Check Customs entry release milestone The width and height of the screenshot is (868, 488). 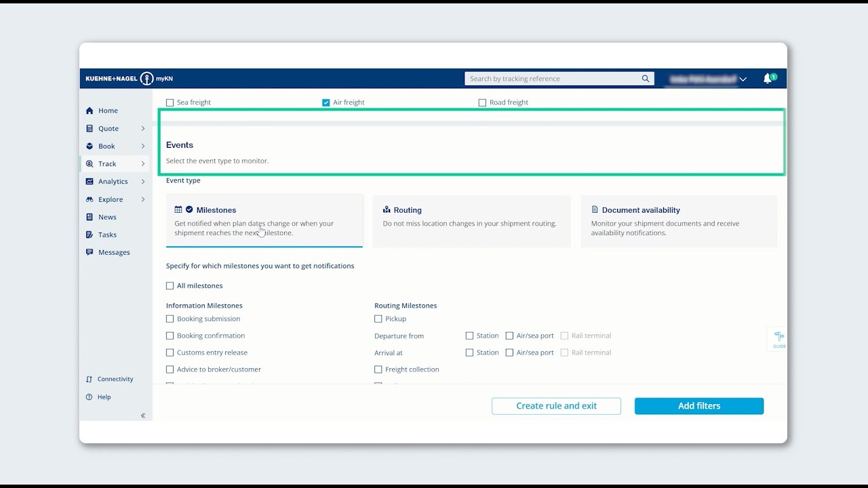click(x=170, y=352)
